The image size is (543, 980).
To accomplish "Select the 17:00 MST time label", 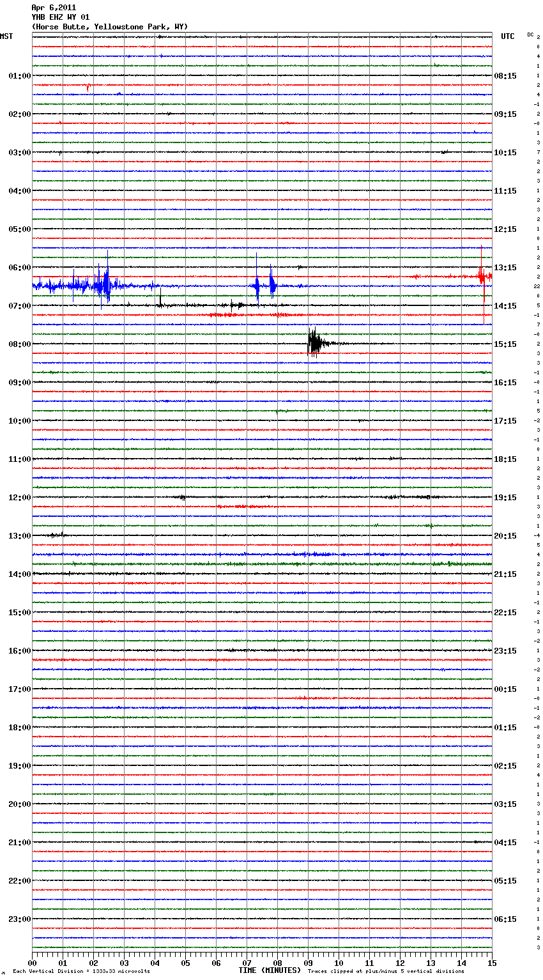I will (x=20, y=689).
